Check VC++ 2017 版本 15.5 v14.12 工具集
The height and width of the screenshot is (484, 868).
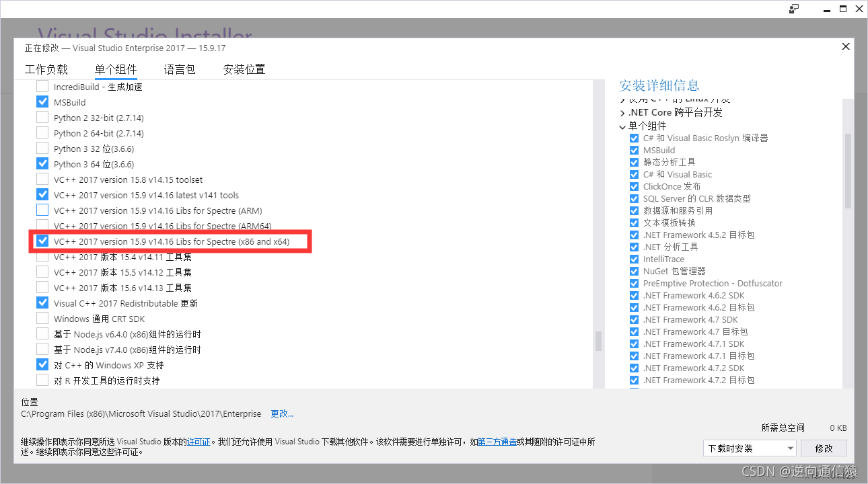click(42, 272)
